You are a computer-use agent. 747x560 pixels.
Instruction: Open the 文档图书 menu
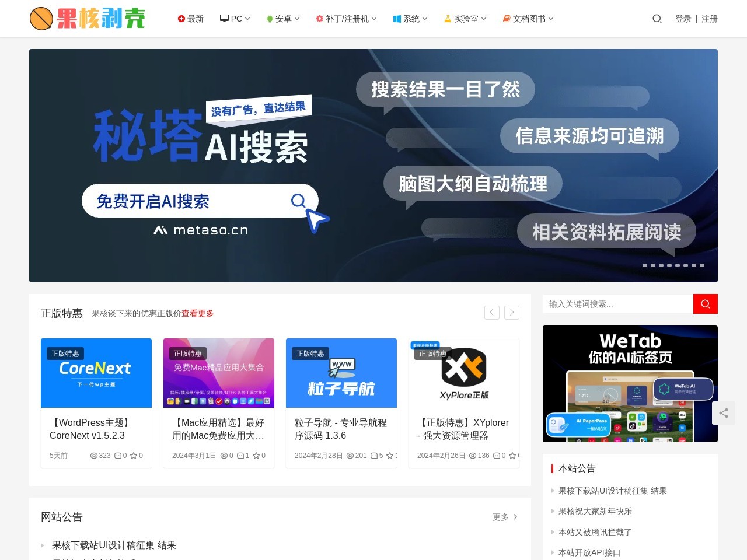(x=528, y=19)
